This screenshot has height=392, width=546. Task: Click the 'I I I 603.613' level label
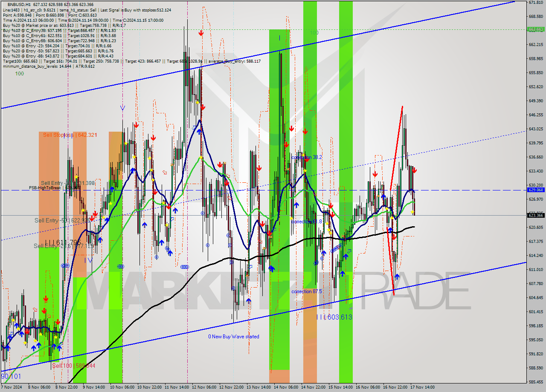(334, 317)
